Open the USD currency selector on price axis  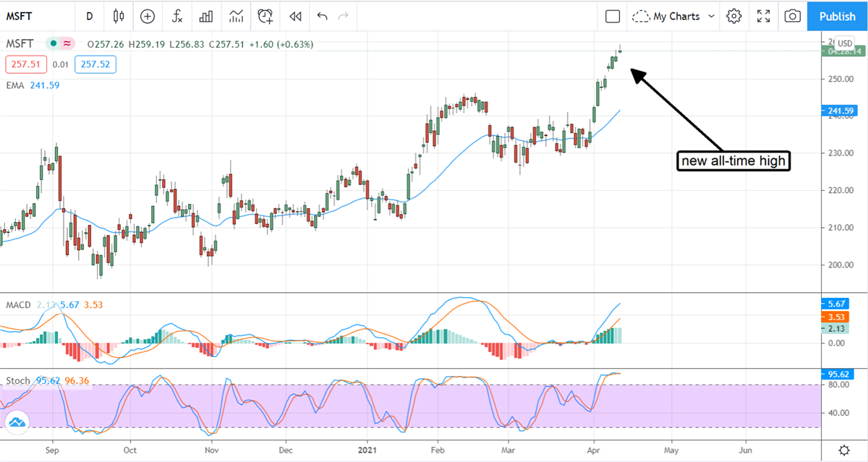pos(846,43)
